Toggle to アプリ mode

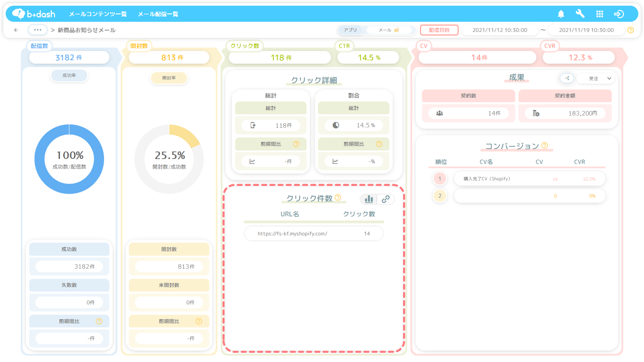350,30
